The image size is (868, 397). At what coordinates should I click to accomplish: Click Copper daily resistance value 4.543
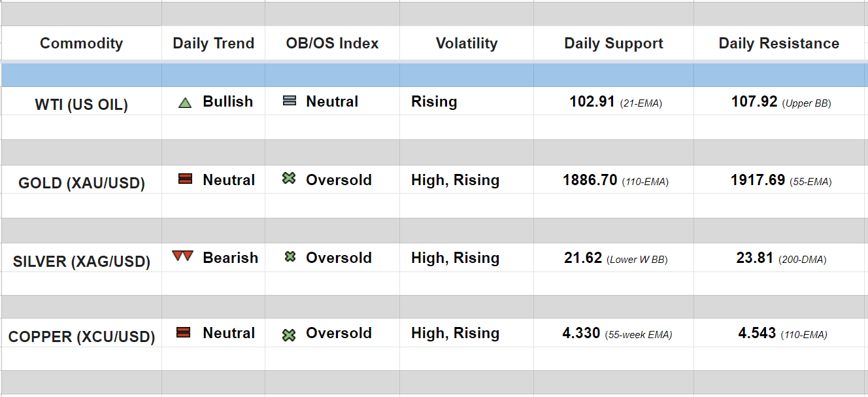(758, 334)
